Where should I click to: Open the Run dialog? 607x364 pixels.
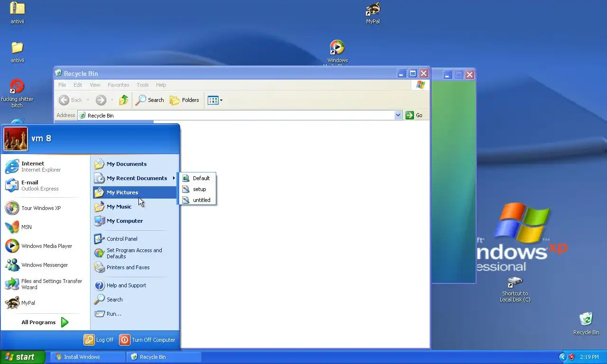tap(135, 314)
